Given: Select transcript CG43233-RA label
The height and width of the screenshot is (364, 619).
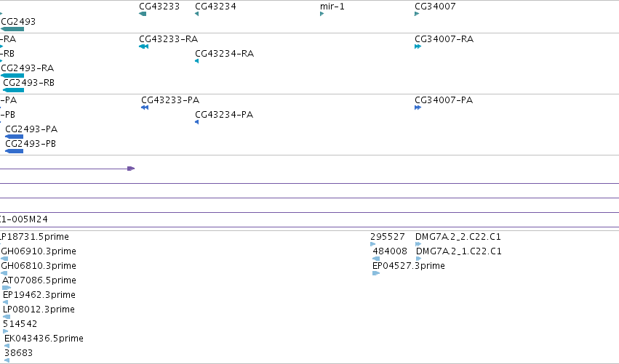Looking at the screenshot, I should (x=168, y=39).
